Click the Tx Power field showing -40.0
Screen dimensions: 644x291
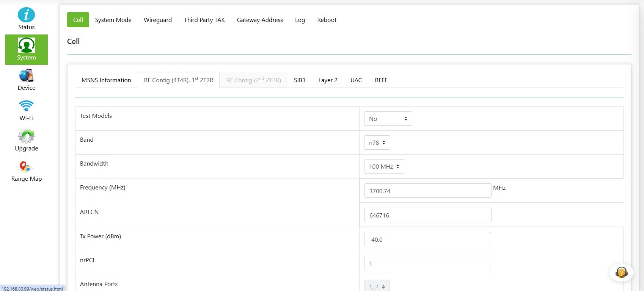pyautogui.click(x=427, y=239)
